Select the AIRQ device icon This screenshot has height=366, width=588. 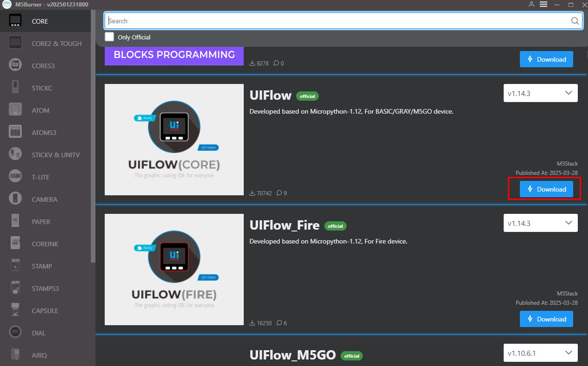pos(15,355)
